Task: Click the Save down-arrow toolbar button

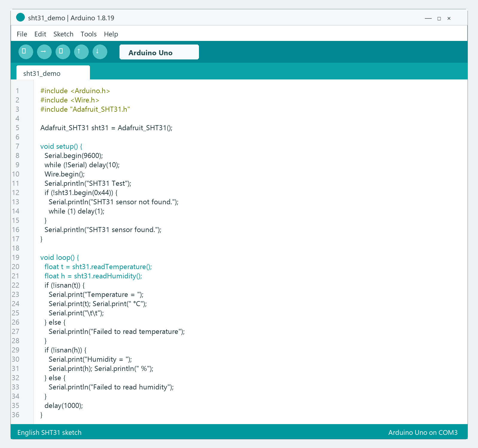Action: pyautogui.click(x=100, y=52)
